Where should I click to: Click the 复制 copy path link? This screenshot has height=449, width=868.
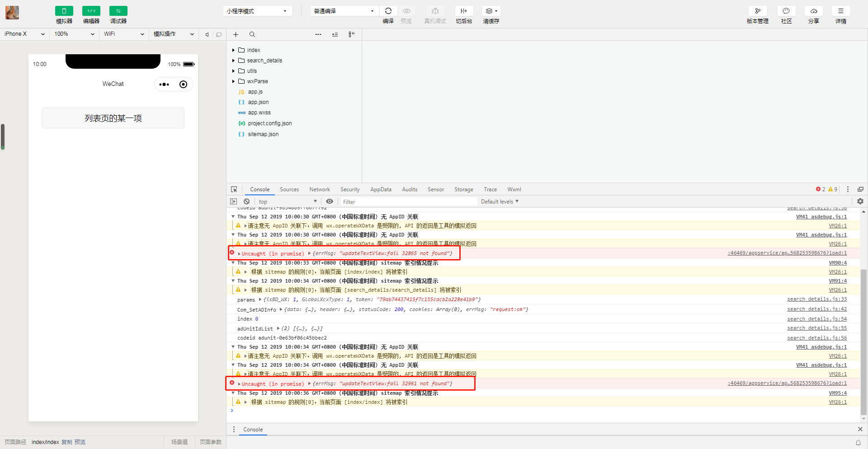[66, 442]
